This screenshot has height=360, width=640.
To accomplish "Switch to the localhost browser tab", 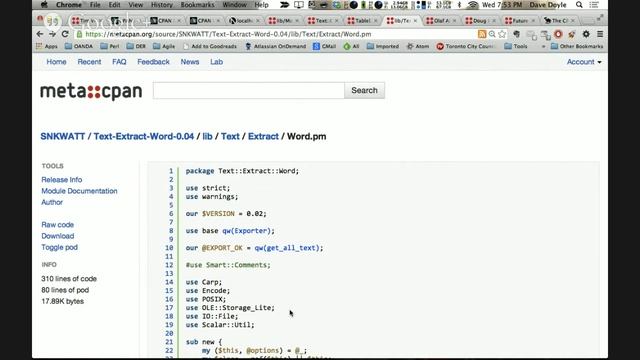I will [245, 20].
